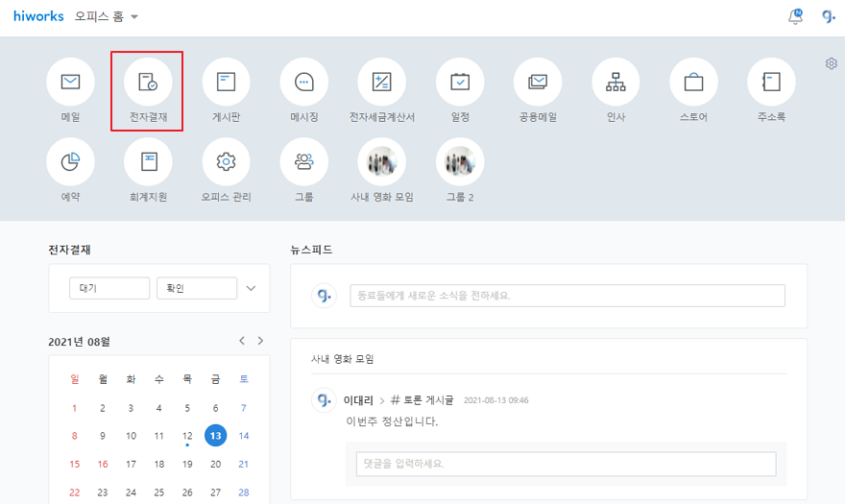
Task: Open the 그룹 2 thumbnail
Action: click(460, 161)
